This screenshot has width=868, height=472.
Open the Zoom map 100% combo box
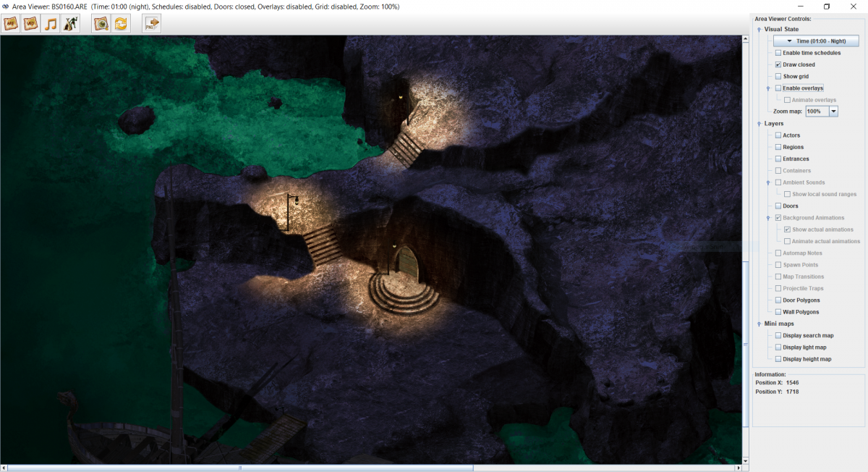[822, 111]
